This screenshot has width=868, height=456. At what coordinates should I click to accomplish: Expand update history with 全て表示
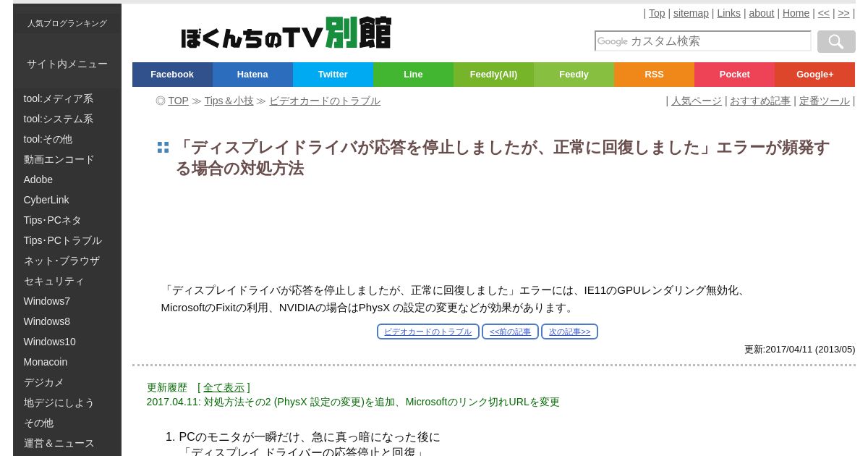pyautogui.click(x=224, y=387)
